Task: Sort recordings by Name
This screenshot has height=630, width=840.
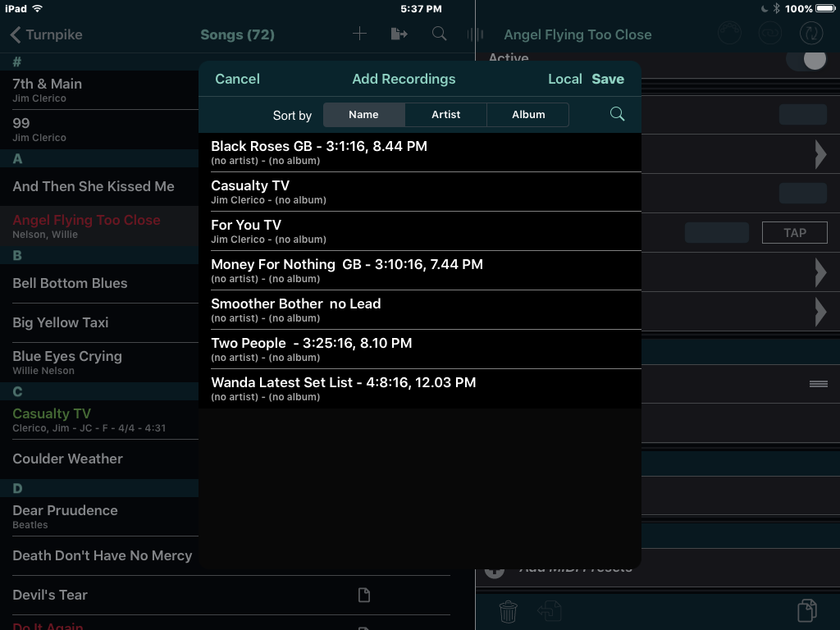Action: (x=363, y=115)
